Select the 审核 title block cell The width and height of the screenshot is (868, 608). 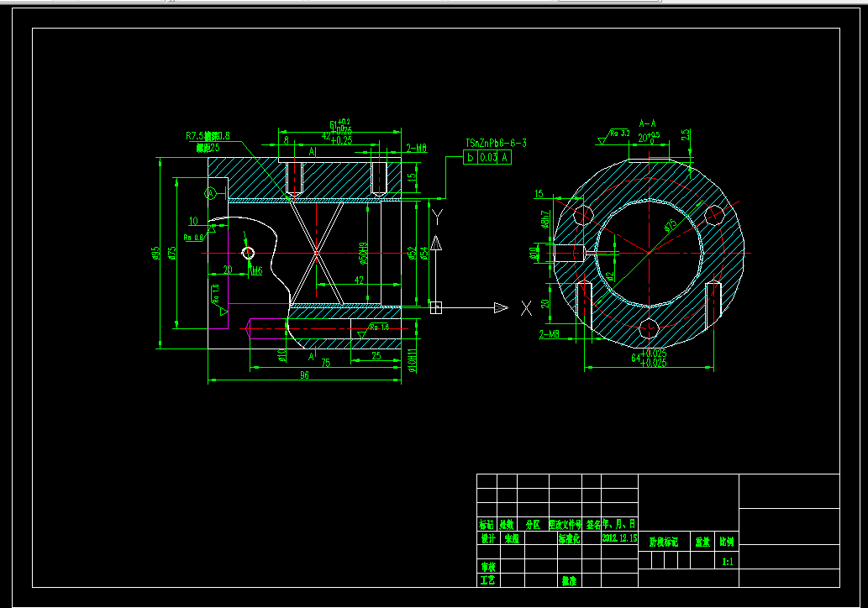pos(487,567)
